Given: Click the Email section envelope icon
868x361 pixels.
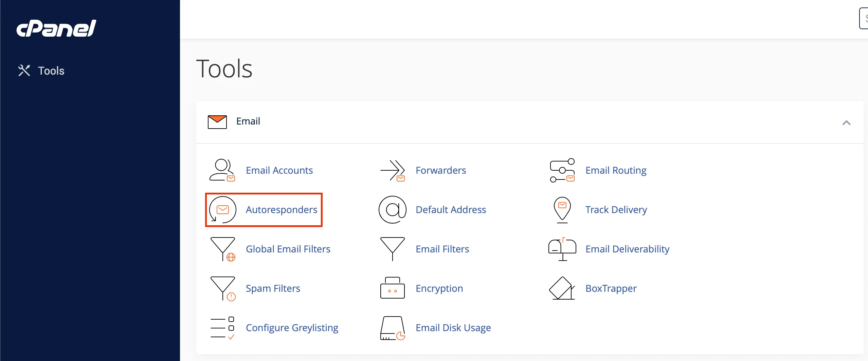Looking at the screenshot, I should click(217, 122).
